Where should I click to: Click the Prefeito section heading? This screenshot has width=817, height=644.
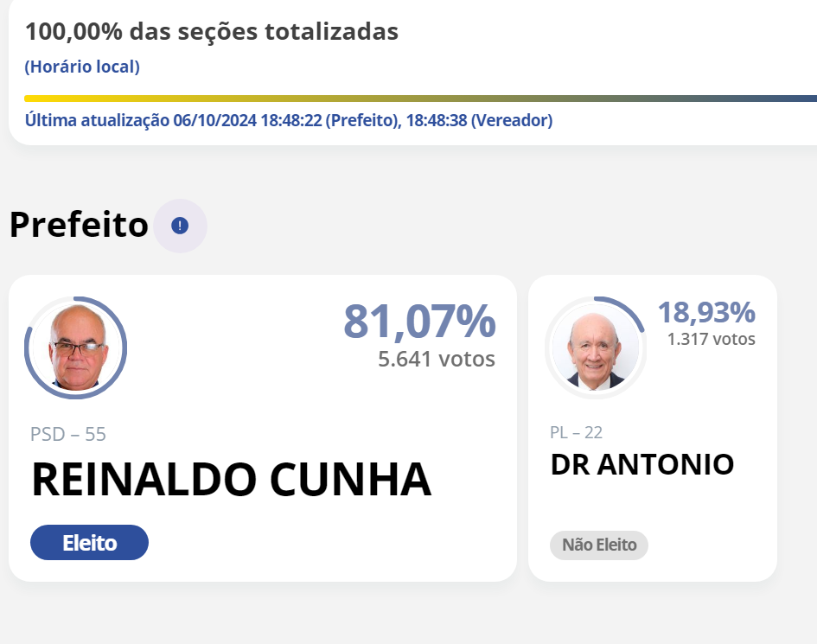tap(79, 225)
